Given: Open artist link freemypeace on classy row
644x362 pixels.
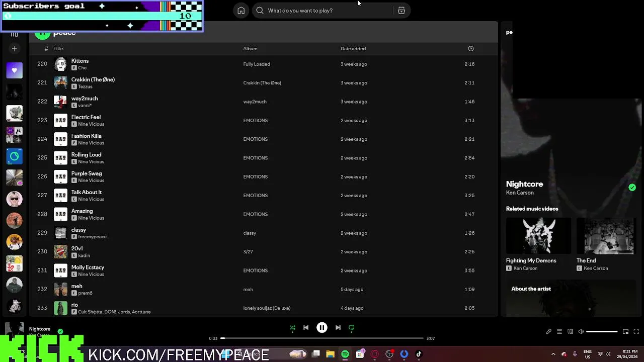Looking at the screenshot, I should click(92, 237).
